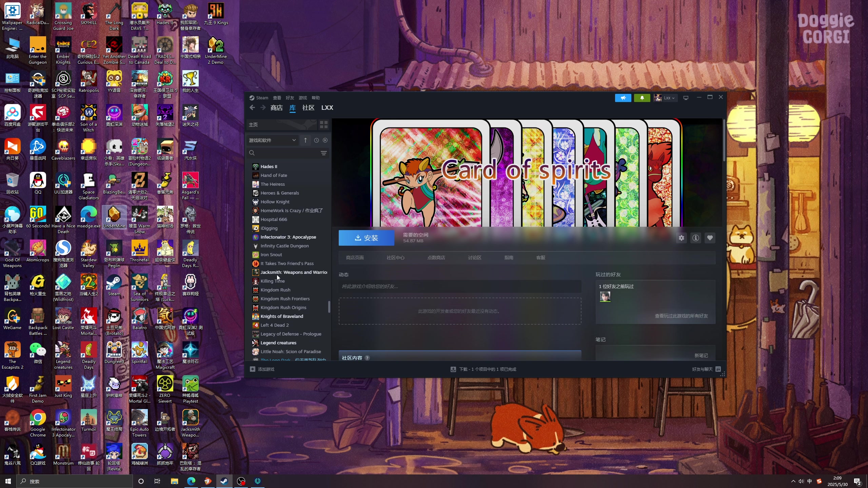Show game info icon

click(x=696, y=238)
